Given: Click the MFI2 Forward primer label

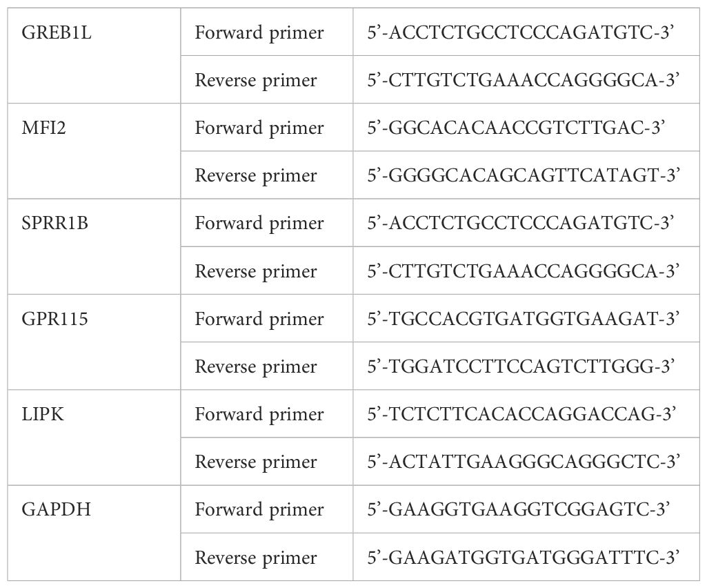Looking at the screenshot, I should pos(259,128).
